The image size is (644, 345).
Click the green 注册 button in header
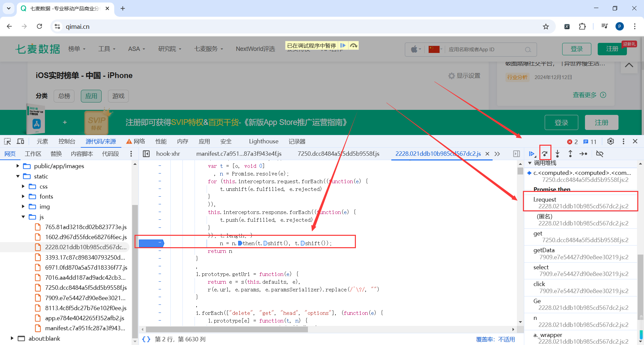tap(612, 49)
